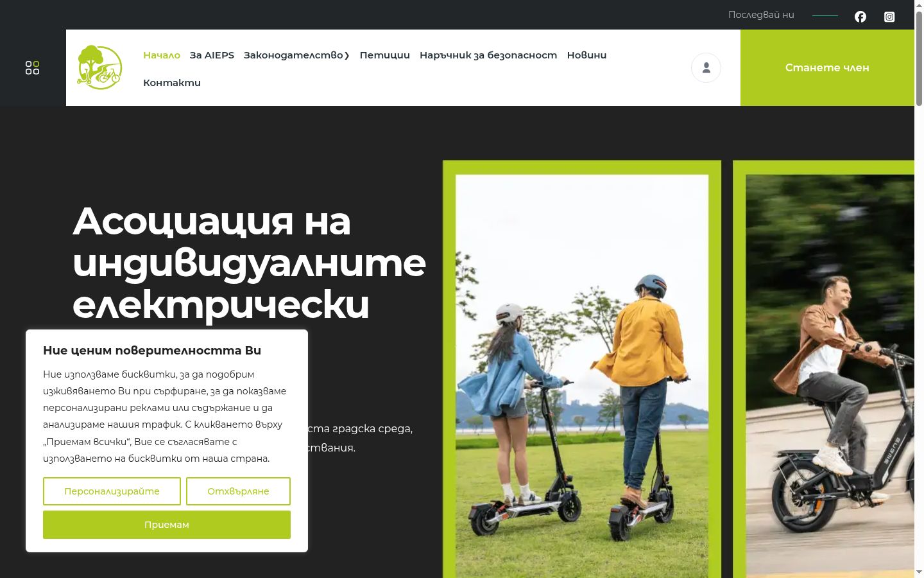Click the AIEPS tree and scooter logo
Image resolution: width=924 pixels, height=578 pixels.
[99, 67]
